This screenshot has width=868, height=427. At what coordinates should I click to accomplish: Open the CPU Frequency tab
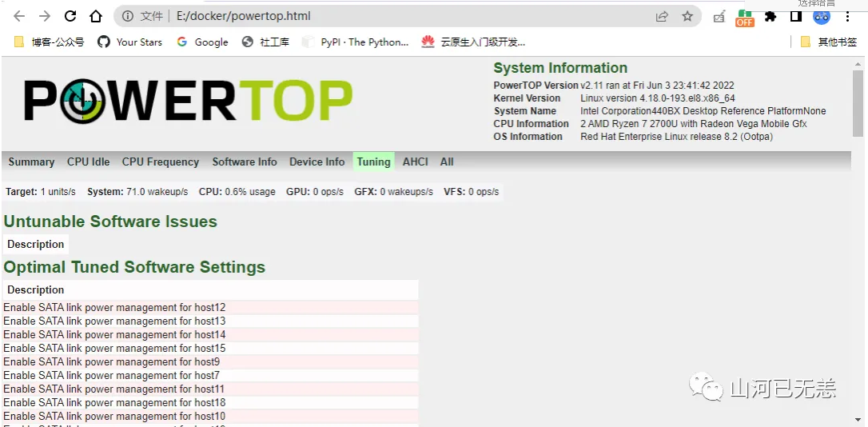[160, 162]
